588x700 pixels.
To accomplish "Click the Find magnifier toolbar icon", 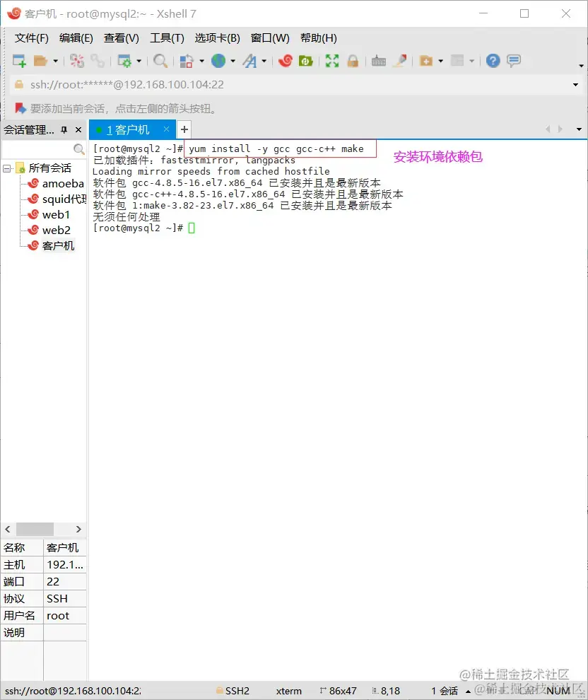I will [x=160, y=61].
